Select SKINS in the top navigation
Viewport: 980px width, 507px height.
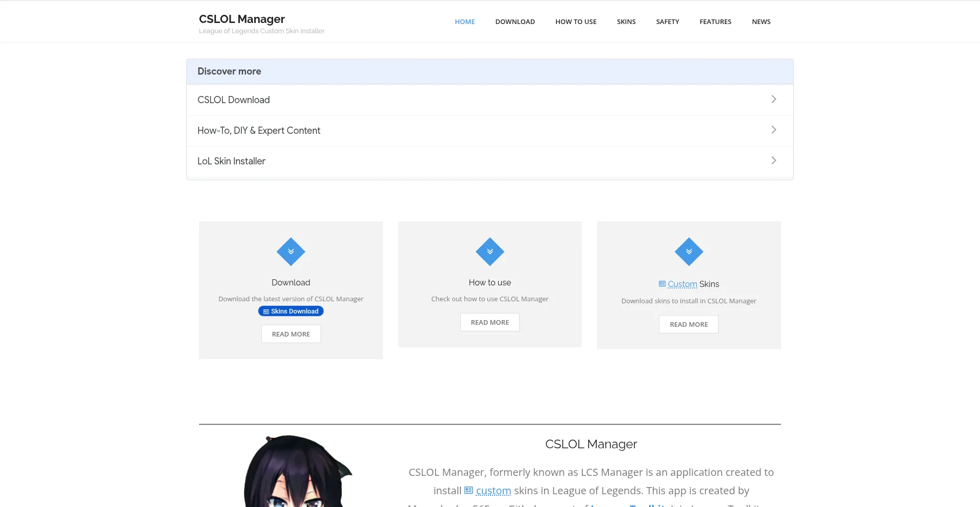click(x=626, y=21)
